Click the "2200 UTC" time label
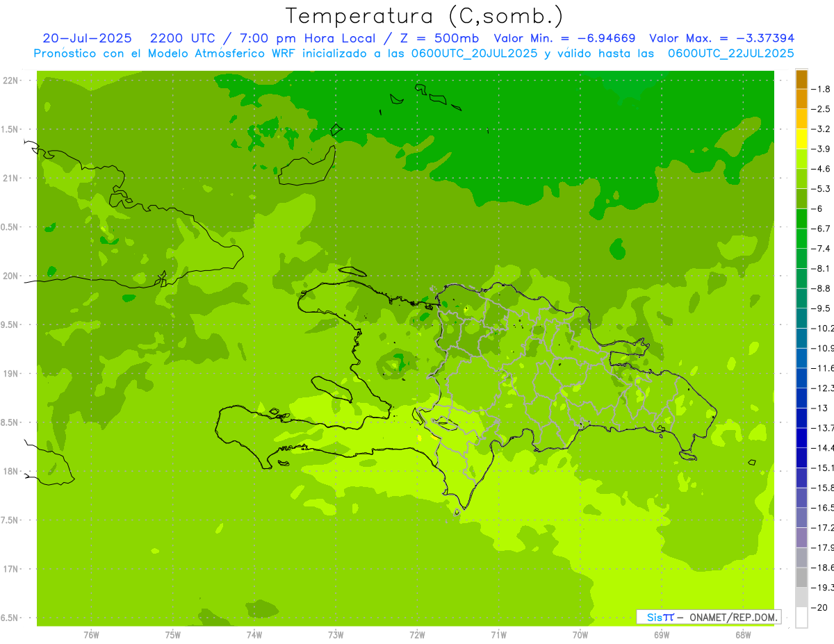Image resolution: width=834 pixels, height=644 pixels. (x=184, y=38)
